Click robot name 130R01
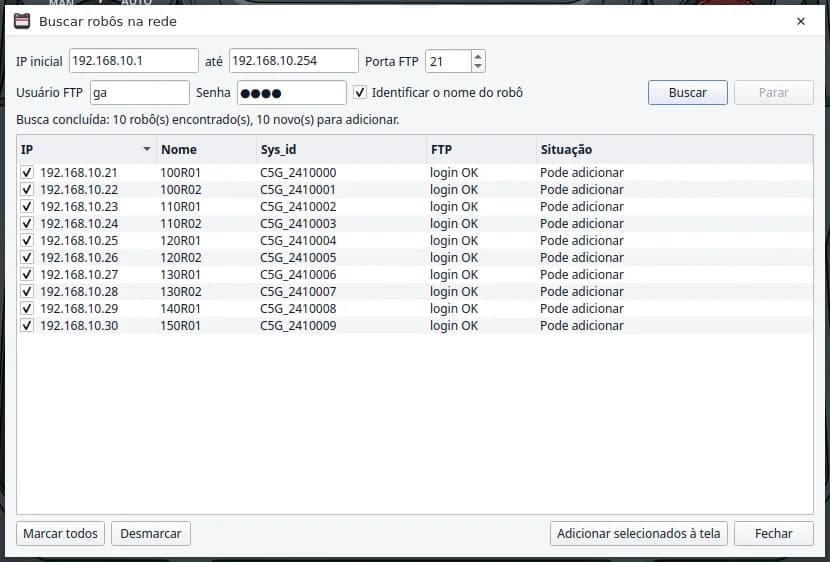The image size is (830, 562). point(181,274)
